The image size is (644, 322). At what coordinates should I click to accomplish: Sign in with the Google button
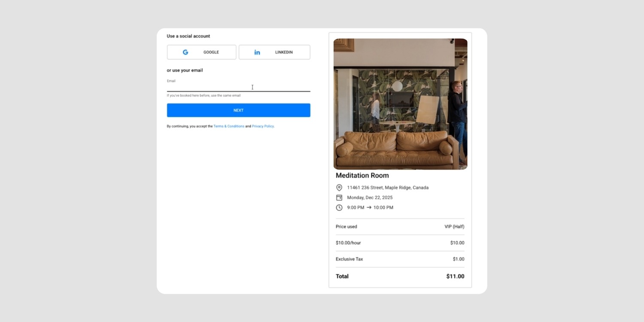tap(201, 52)
